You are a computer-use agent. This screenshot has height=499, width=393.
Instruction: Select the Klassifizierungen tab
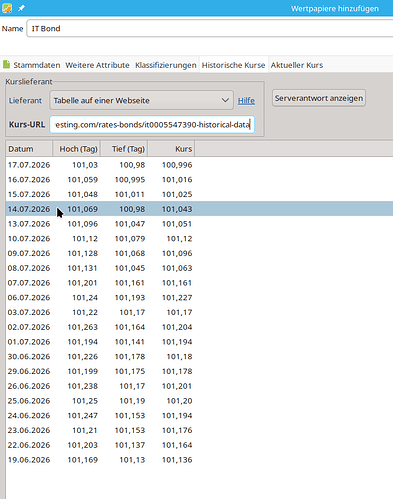click(166, 65)
